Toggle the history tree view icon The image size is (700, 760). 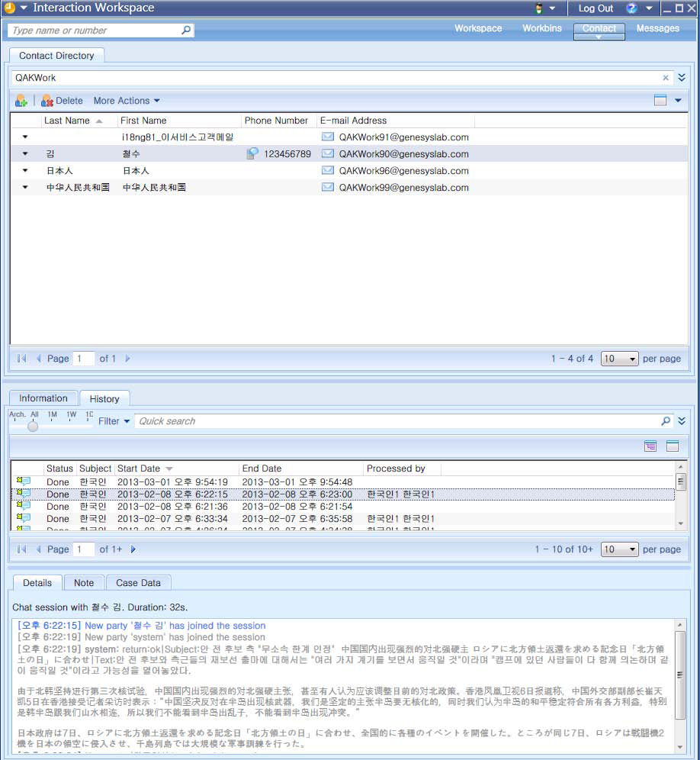pos(650,446)
